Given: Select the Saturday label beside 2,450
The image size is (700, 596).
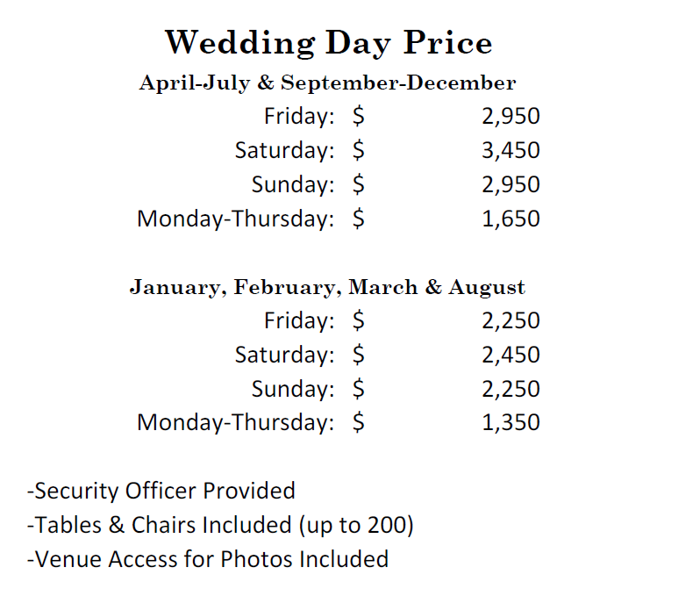Looking at the screenshot, I should coord(284,355).
